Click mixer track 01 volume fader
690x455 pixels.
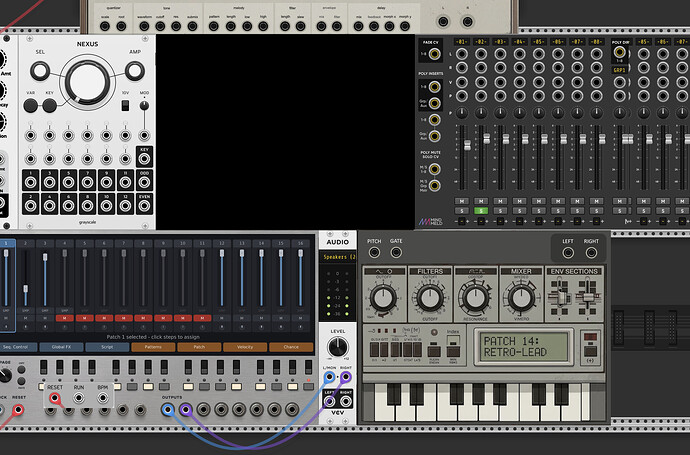pyautogui.click(x=467, y=145)
